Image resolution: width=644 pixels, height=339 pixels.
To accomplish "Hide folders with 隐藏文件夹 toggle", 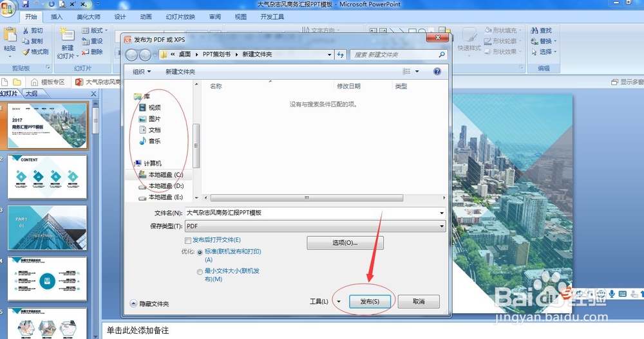I will 149,304.
